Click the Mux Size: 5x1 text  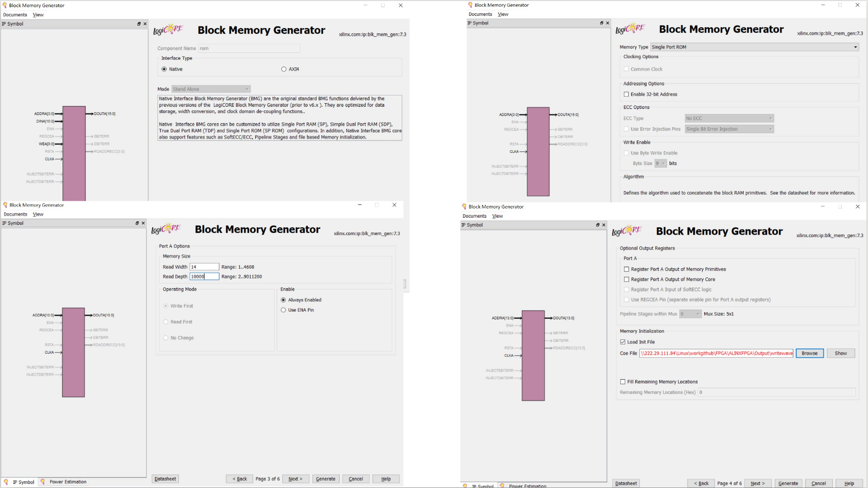point(719,314)
